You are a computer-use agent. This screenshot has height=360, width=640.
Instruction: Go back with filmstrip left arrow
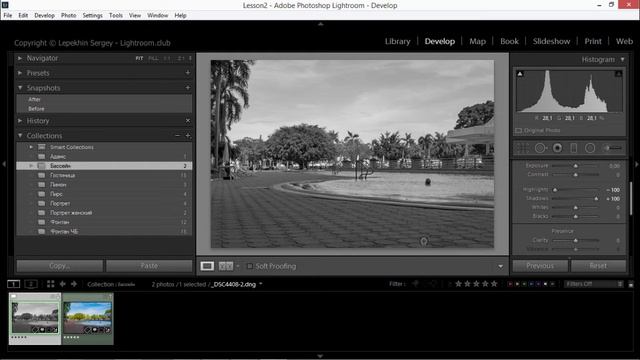(x=62, y=284)
